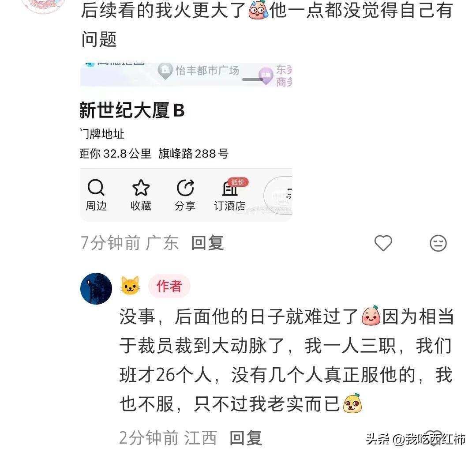
Task: Tap the 怡丰都市广场 map marker
Action: point(165,71)
